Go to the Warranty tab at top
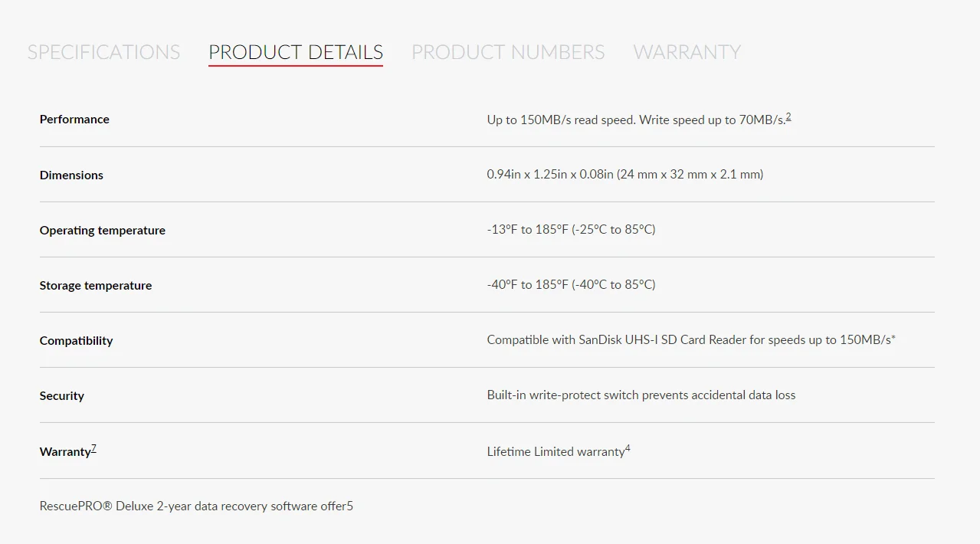Image resolution: width=980 pixels, height=544 pixels. (x=687, y=52)
